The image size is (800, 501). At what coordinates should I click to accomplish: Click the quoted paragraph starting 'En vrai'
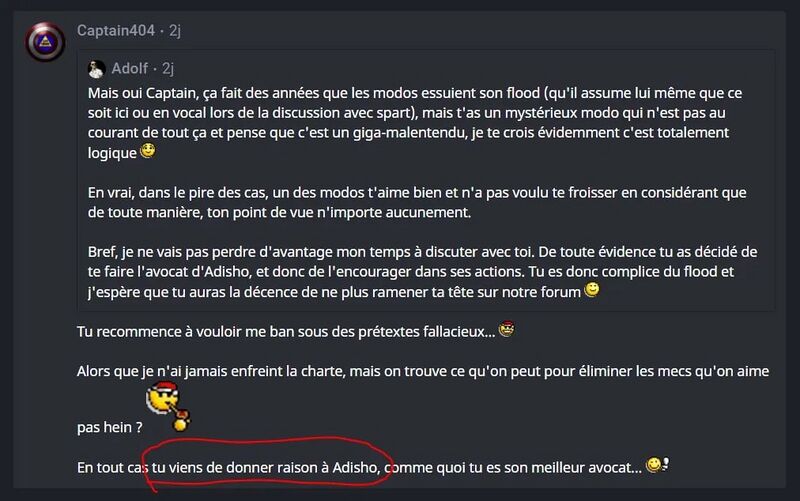[417, 202]
